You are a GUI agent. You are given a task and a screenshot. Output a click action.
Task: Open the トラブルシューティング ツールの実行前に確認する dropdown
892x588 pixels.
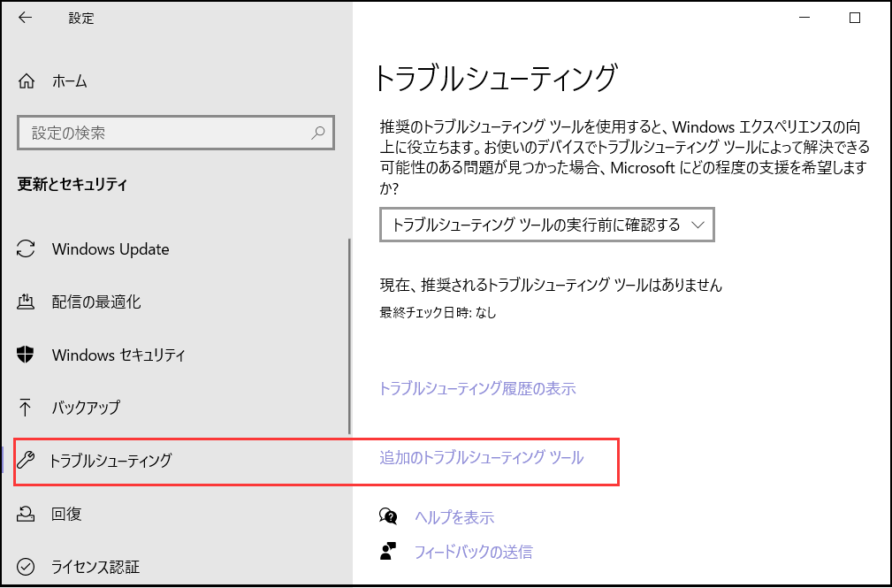coord(546,225)
